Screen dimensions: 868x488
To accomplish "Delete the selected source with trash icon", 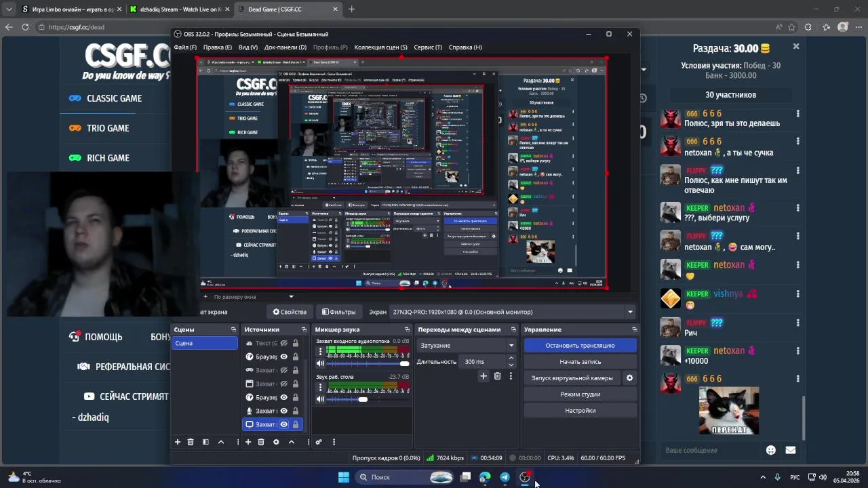I will 261,442.
